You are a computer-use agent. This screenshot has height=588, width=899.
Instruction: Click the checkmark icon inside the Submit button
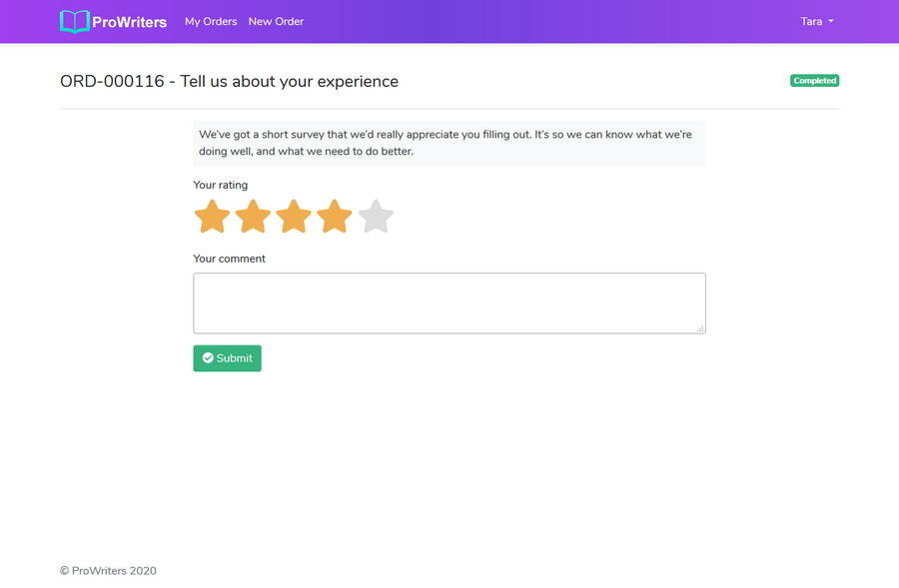tap(206, 357)
